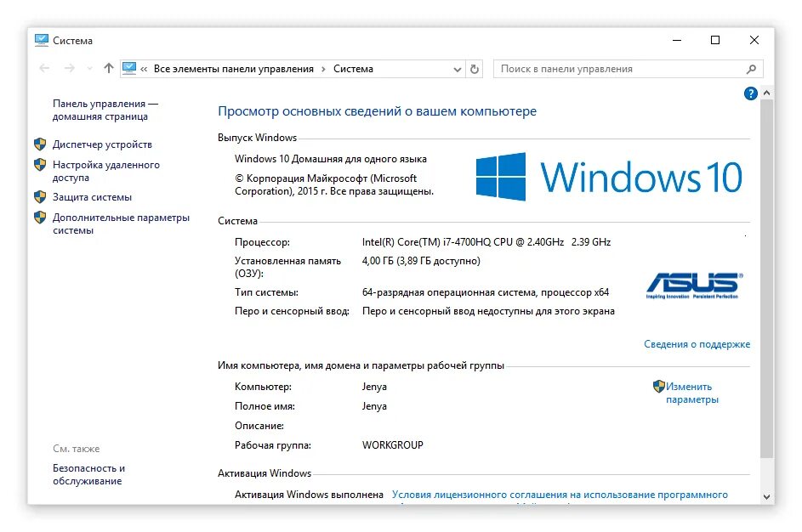The height and width of the screenshot is (532, 802).
Task: Expand address bar history chevron
Action: (x=458, y=69)
